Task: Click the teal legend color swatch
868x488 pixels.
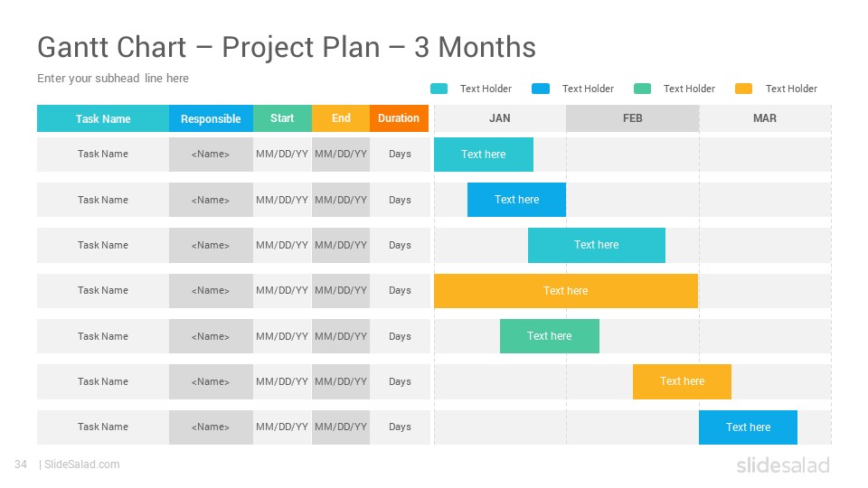Action: pos(439,89)
